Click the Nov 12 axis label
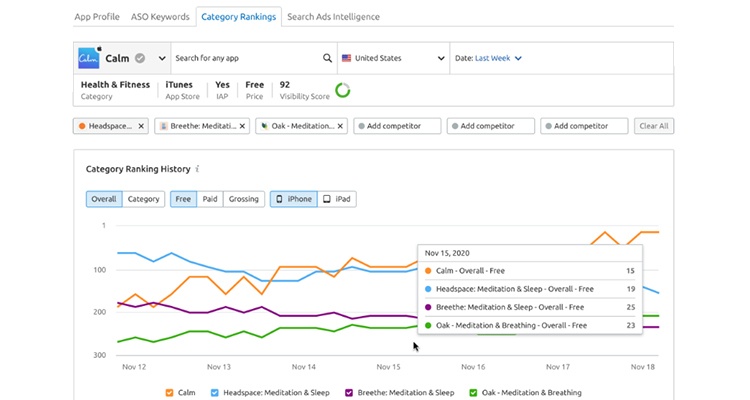 click(134, 367)
